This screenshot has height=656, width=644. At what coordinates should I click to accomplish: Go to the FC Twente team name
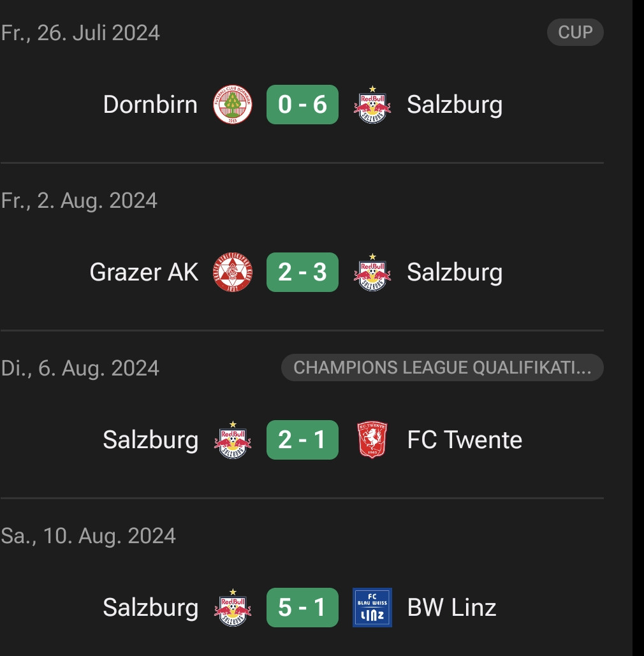(464, 440)
